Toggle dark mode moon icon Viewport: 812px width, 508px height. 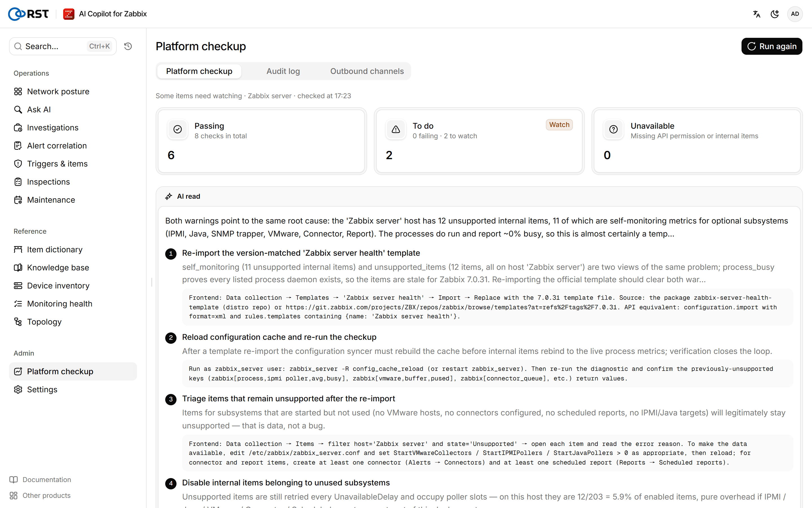[x=775, y=14]
